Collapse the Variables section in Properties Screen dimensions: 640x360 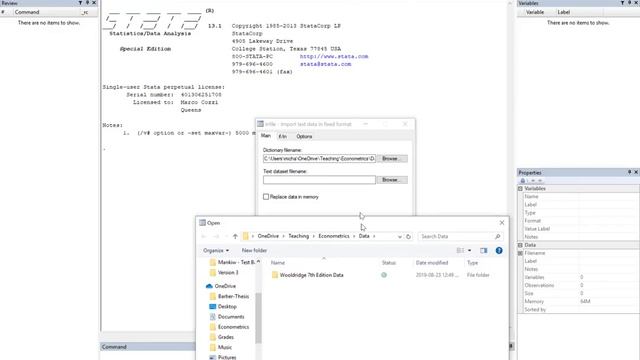tap(520, 189)
